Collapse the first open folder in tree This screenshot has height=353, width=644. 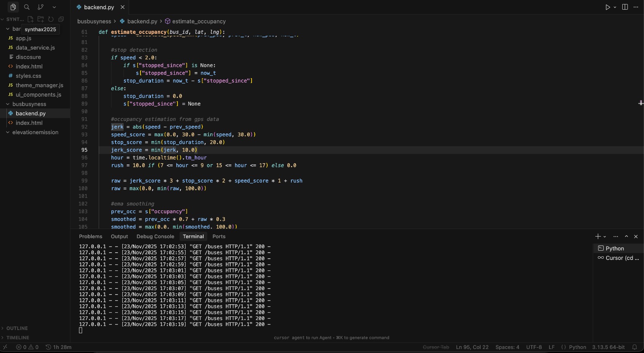click(x=8, y=29)
